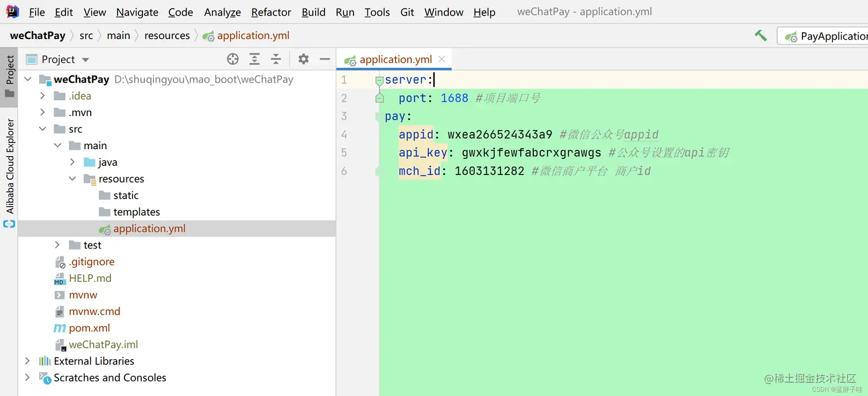This screenshot has height=396, width=868.
Task: Open the File menu
Action: tap(37, 12)
